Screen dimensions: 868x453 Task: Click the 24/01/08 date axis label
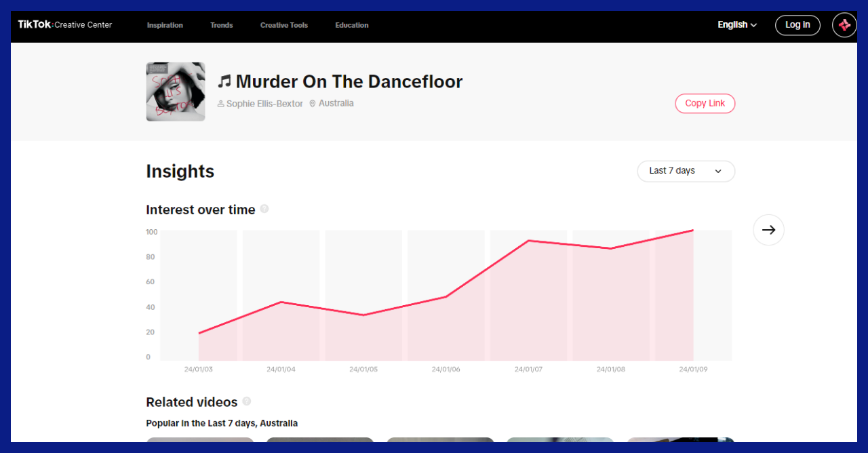click(x=611, y=370)
